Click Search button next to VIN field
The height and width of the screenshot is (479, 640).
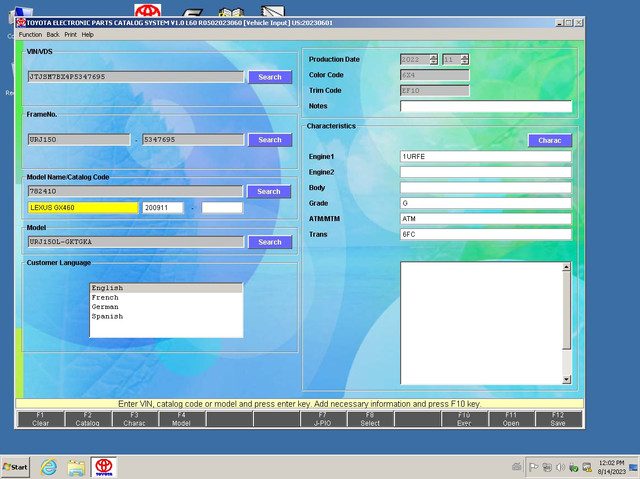click(x=270, y=77)
